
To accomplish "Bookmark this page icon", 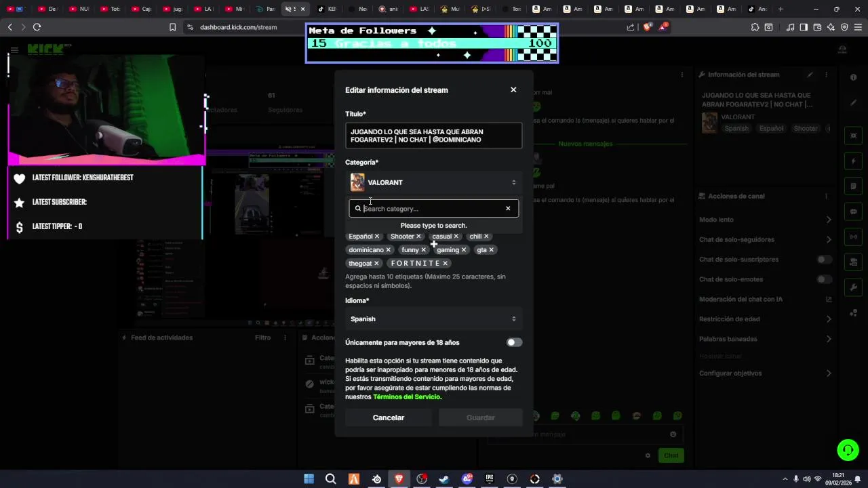I will coord(172,27).
